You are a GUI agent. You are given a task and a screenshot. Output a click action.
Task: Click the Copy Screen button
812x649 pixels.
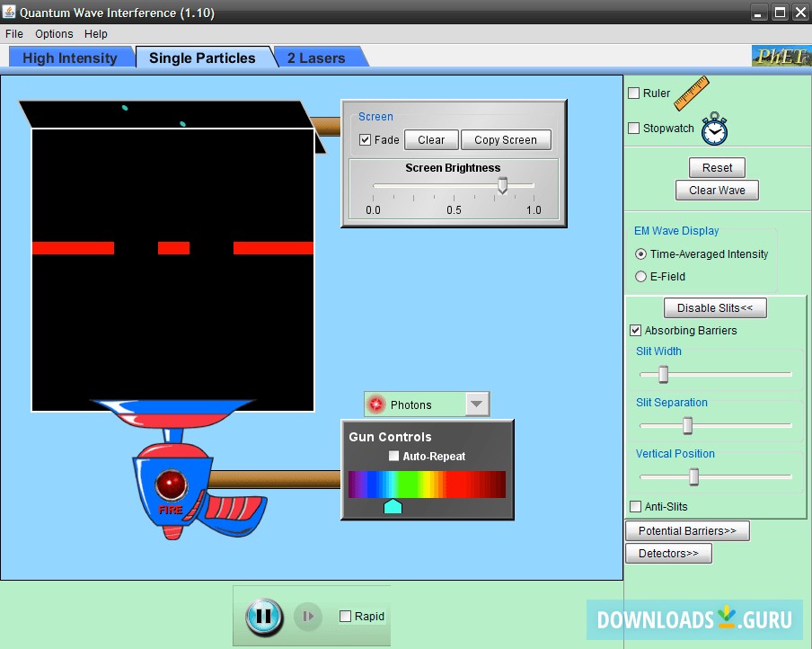(x=506, y=140)
